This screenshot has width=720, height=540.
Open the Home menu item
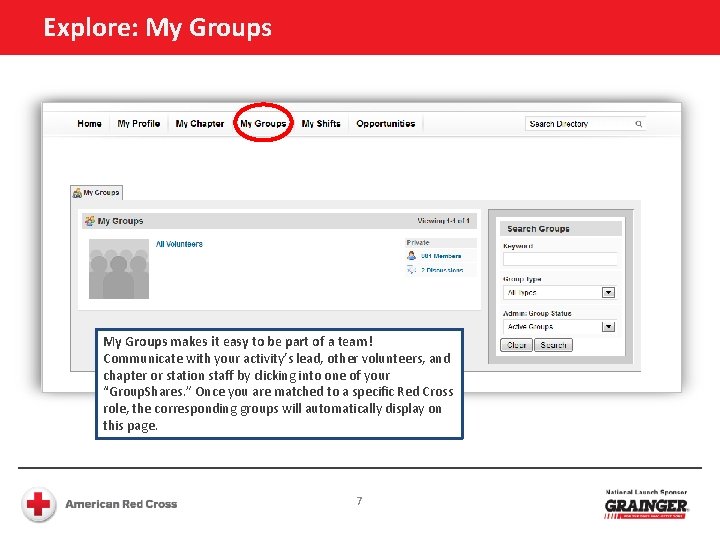pos(89,124)
